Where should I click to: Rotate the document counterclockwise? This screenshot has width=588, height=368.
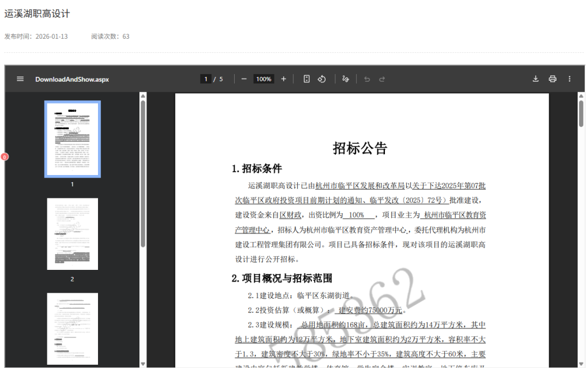[x=322, y=79]
